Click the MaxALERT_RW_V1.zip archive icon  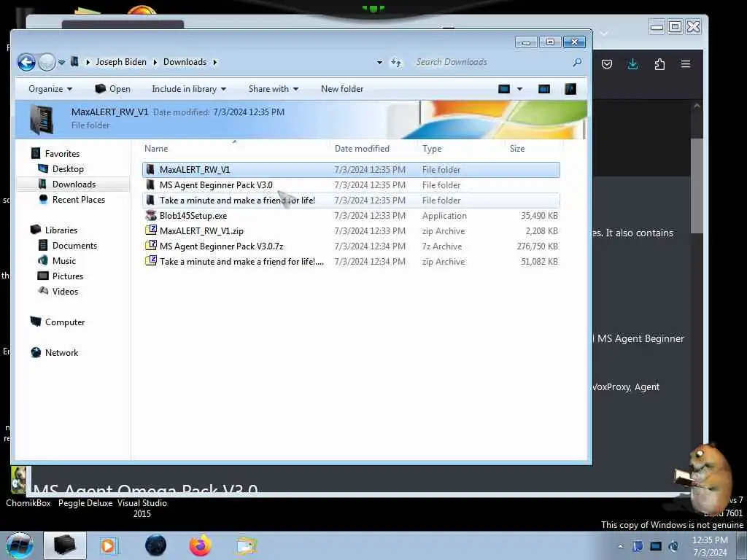point(151,230)
